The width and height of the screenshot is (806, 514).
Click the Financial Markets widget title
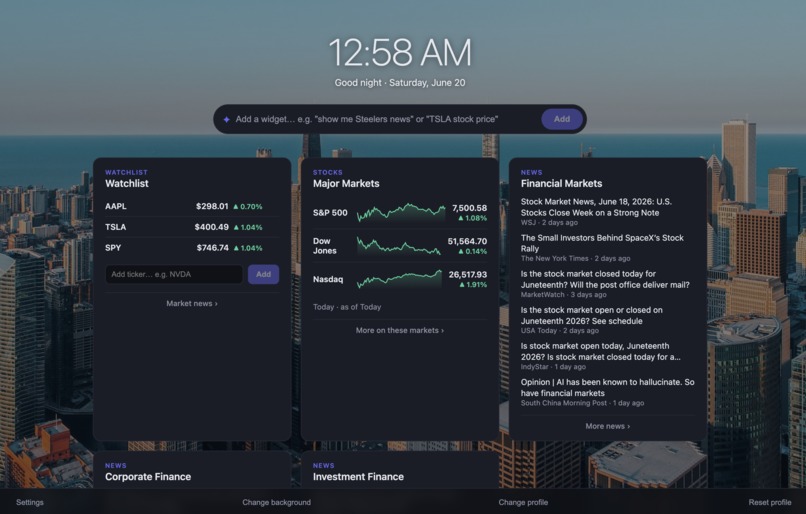coord(561,183)
